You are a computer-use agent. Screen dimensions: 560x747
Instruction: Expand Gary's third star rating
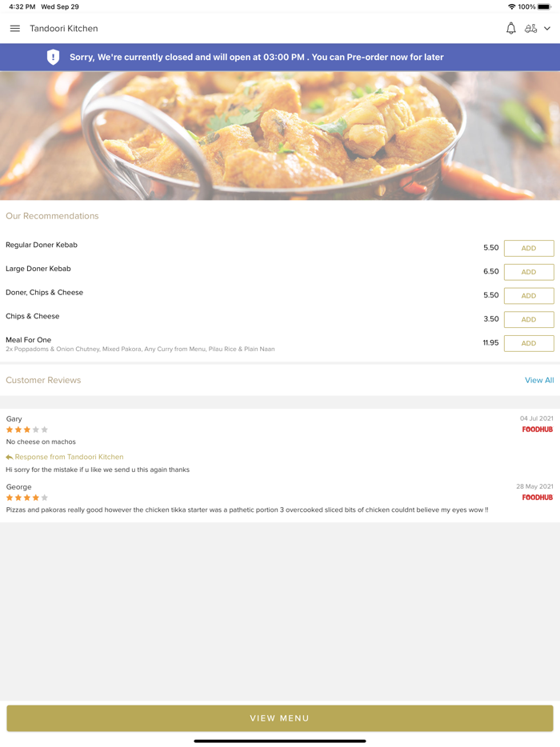point(27,429)
